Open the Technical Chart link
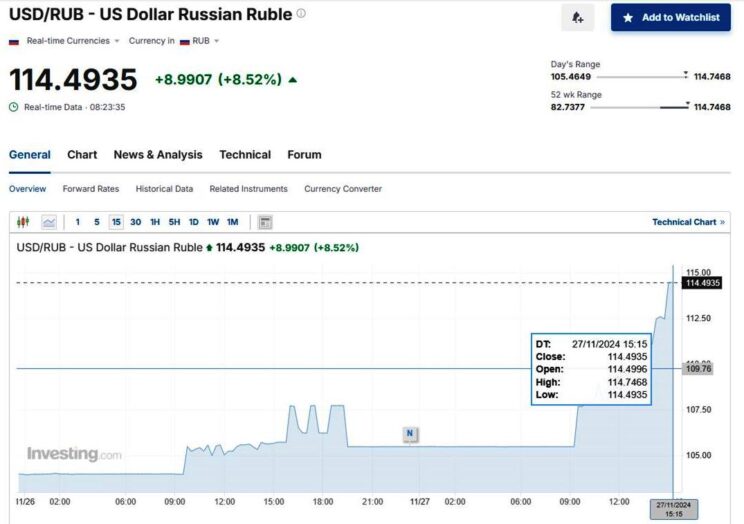Viewport: 744px width, 524px height. 688,222
